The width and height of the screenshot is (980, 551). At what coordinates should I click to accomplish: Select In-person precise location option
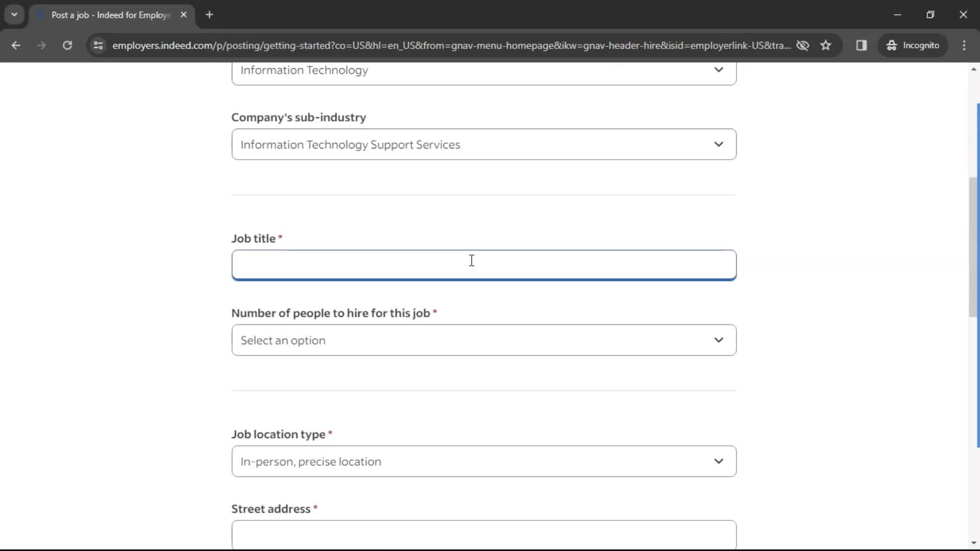pyautogui.click(x=483, y=461)
